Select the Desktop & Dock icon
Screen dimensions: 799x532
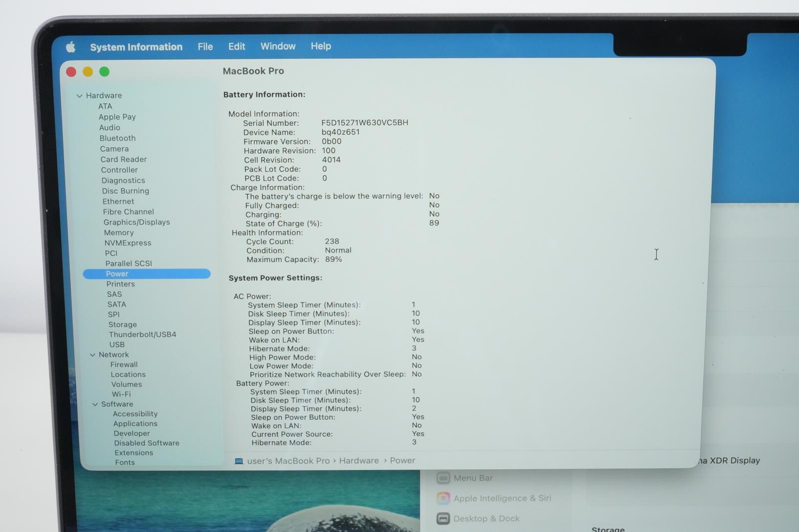443,519
